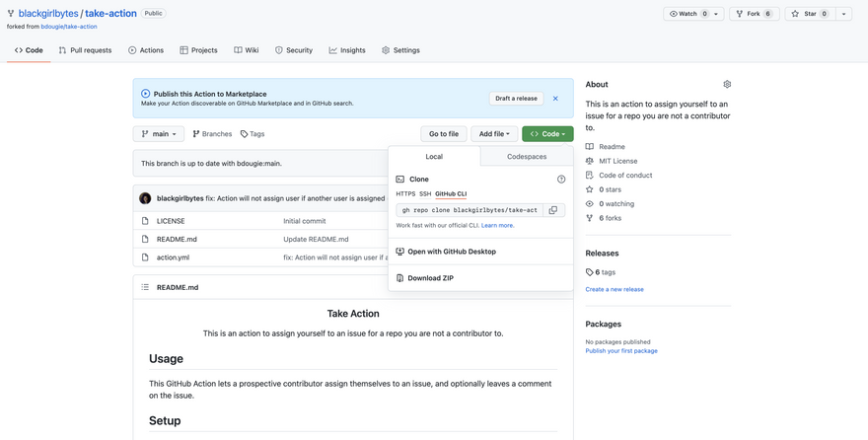868x440 pixels.
Task: Select the HTTPS clone option
Action: [405, 194]
